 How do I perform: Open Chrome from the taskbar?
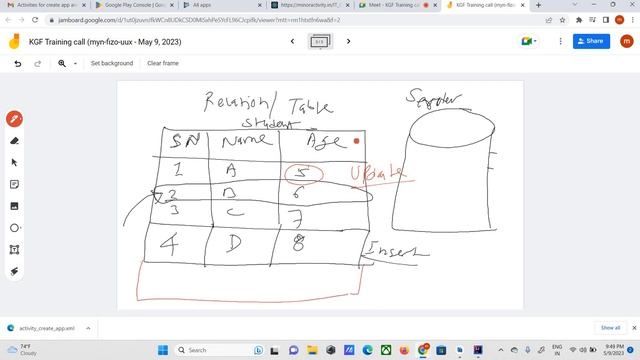[x=423, y=350]
